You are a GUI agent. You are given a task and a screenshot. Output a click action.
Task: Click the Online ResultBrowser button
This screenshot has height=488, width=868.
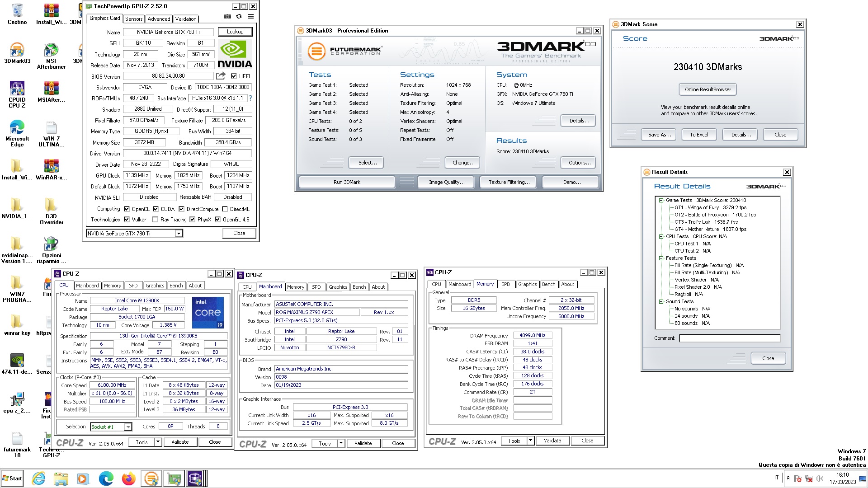(708, 89)
